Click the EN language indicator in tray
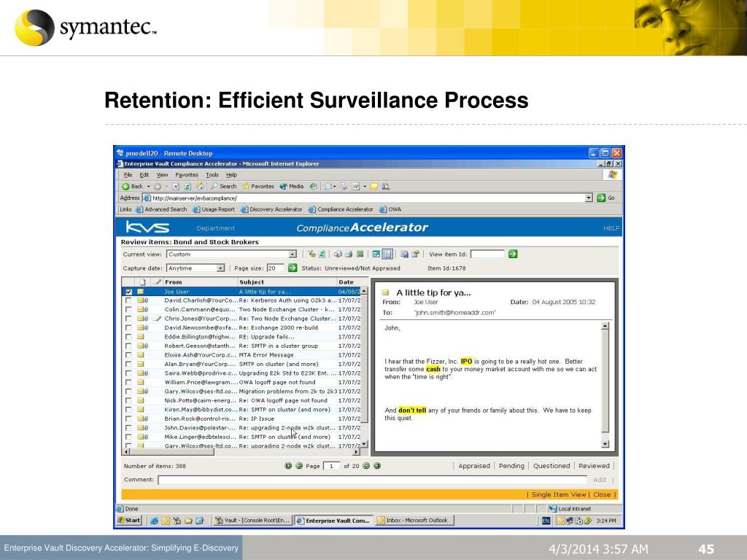The image size is (747, 560). [x=546, y=521]
